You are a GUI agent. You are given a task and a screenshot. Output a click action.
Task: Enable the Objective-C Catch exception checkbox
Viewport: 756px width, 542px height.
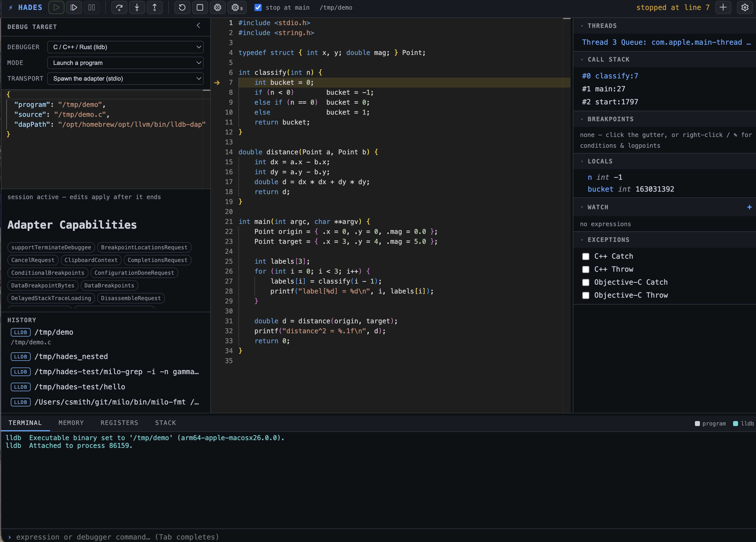point(586,282)
